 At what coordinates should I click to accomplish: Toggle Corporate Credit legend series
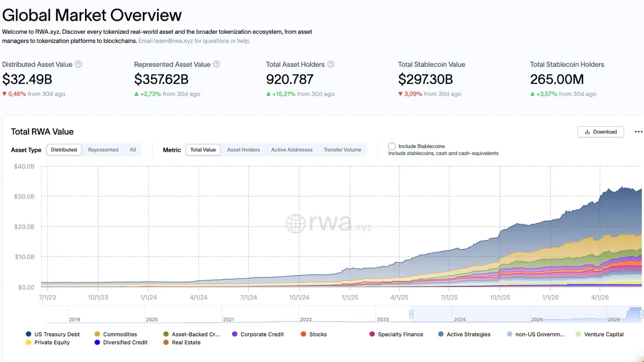point(258,334)
